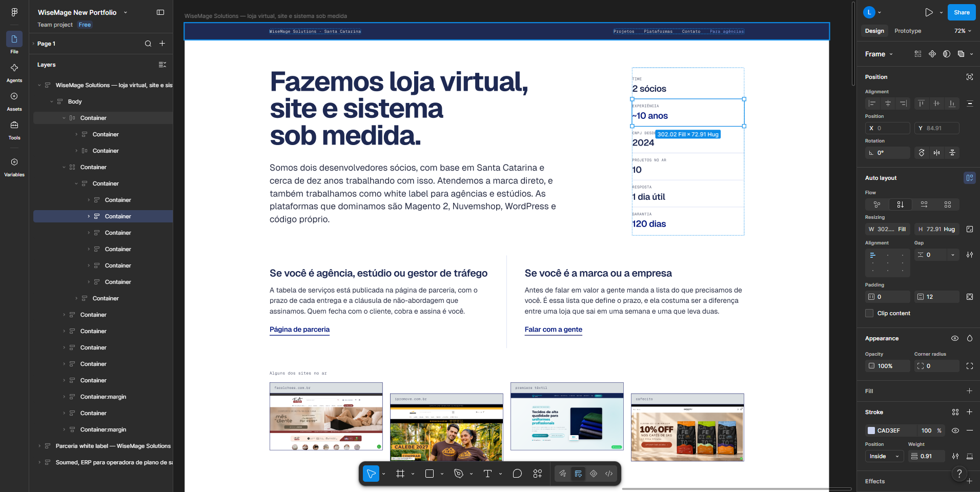
Task: Expand Soumed ERP layer
Action: 39,462
